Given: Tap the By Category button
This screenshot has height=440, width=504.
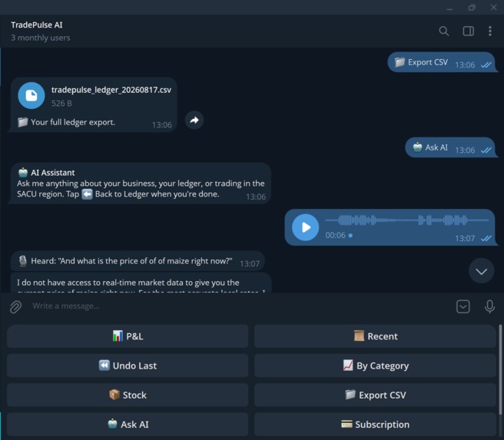Looking at the screenshot, I should pyautogui.click(x=375, y=366).
